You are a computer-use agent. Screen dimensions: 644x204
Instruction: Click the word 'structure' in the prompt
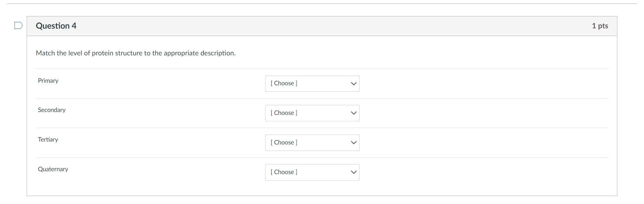[129, 53]
